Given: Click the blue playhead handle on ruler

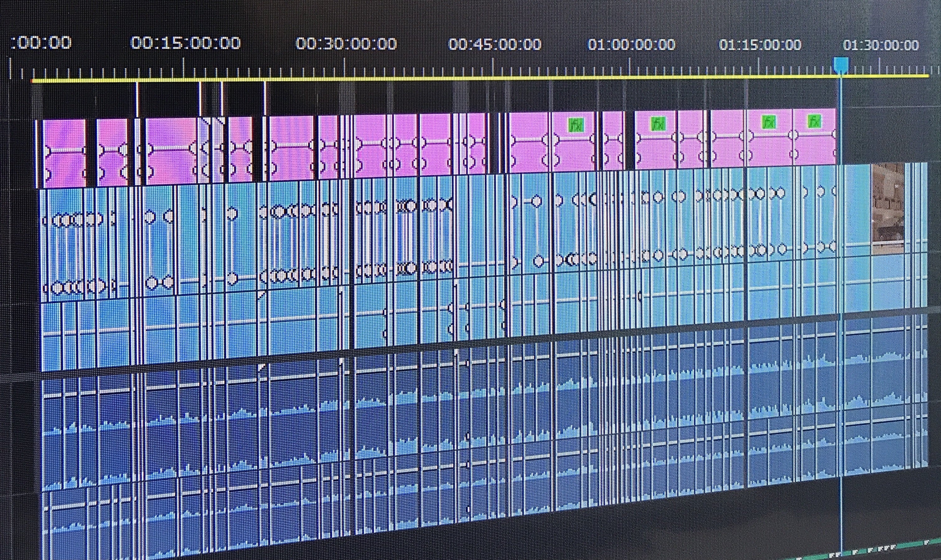Looking at the screenshot, I should tap(841, 65).
